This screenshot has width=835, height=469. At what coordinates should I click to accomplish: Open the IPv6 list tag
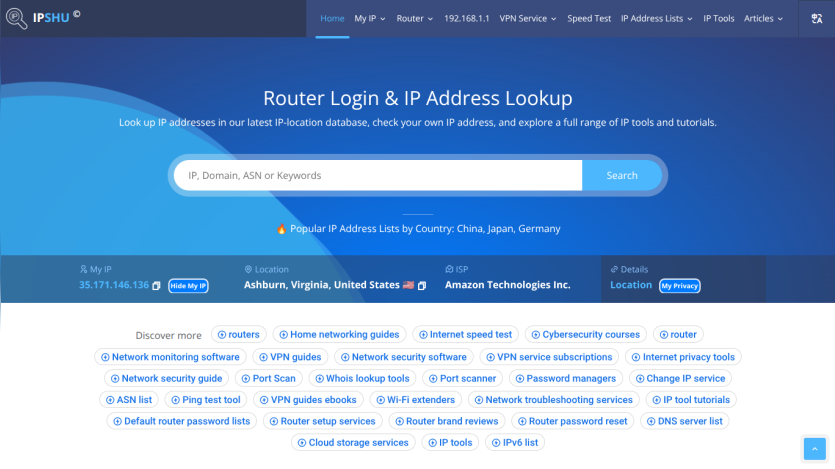pyautogui.click(x=515, y=442)
